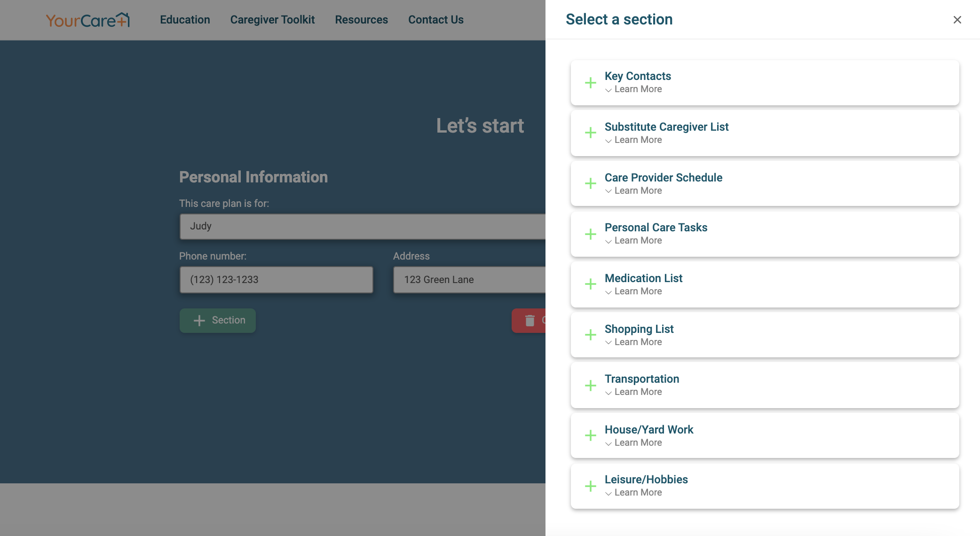Image resolution: width=980 pixels, height=536 pixels.
Task: Expand Learn More under Substitute Caregiver List
Action: click(633, 140)
